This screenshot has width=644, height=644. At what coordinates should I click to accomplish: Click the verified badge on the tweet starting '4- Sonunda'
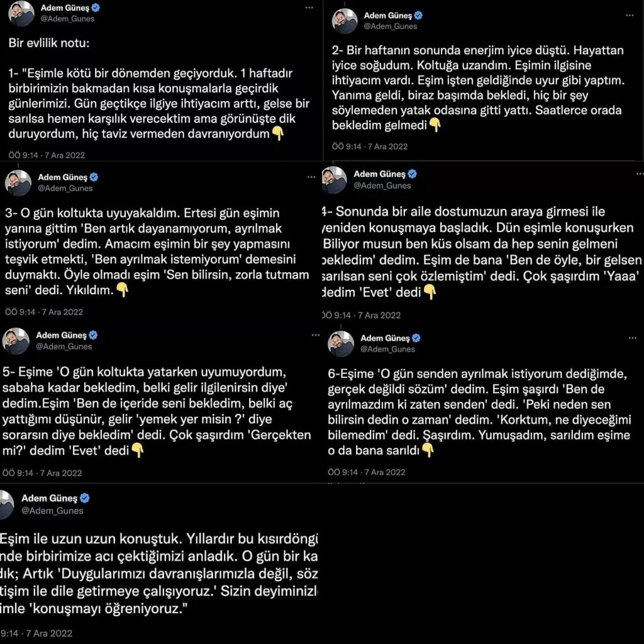412,174
